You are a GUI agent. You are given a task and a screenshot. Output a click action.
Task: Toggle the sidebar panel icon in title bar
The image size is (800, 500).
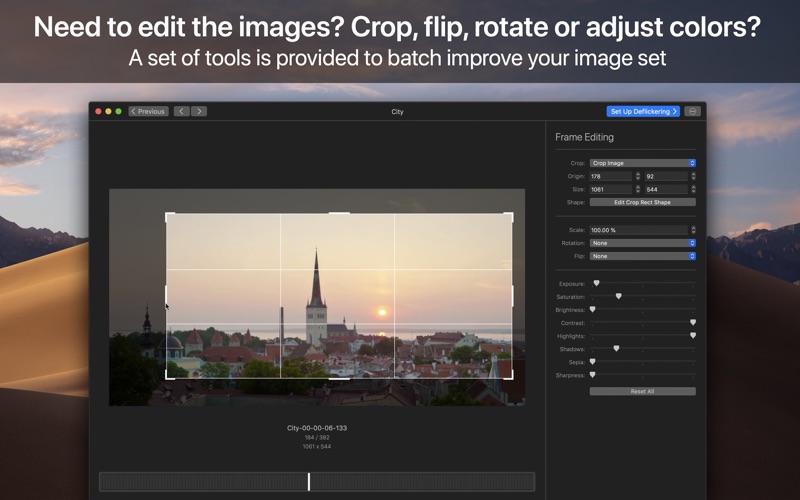pyautogui.click(x=692, y=111)
